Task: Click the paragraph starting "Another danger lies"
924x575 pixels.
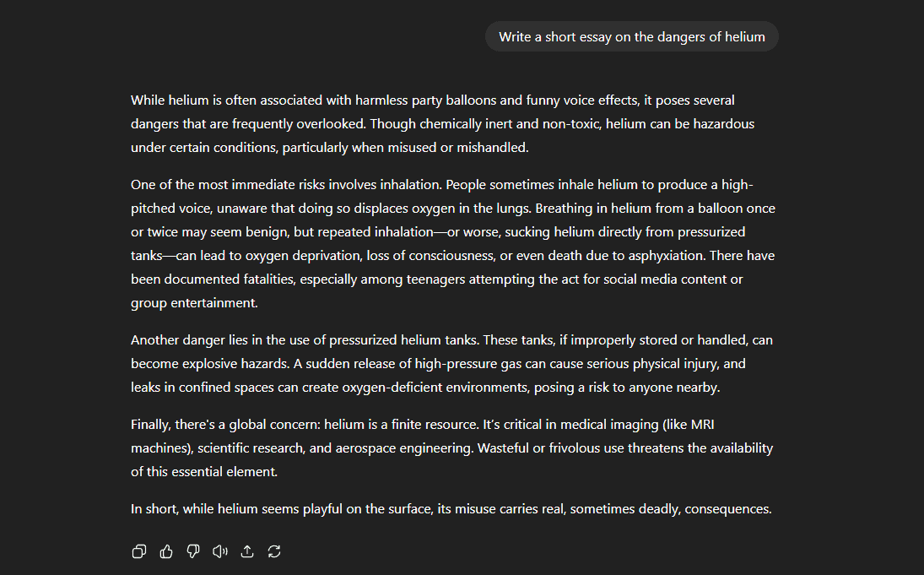Action: tap(452, 363)
